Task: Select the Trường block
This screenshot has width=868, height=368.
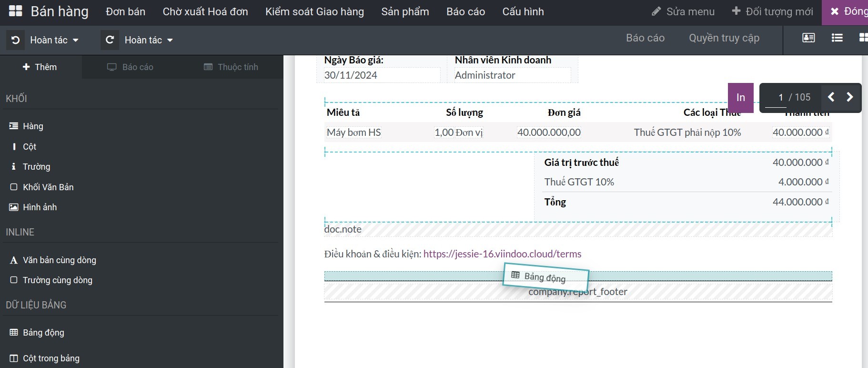Action: [30, 167]
